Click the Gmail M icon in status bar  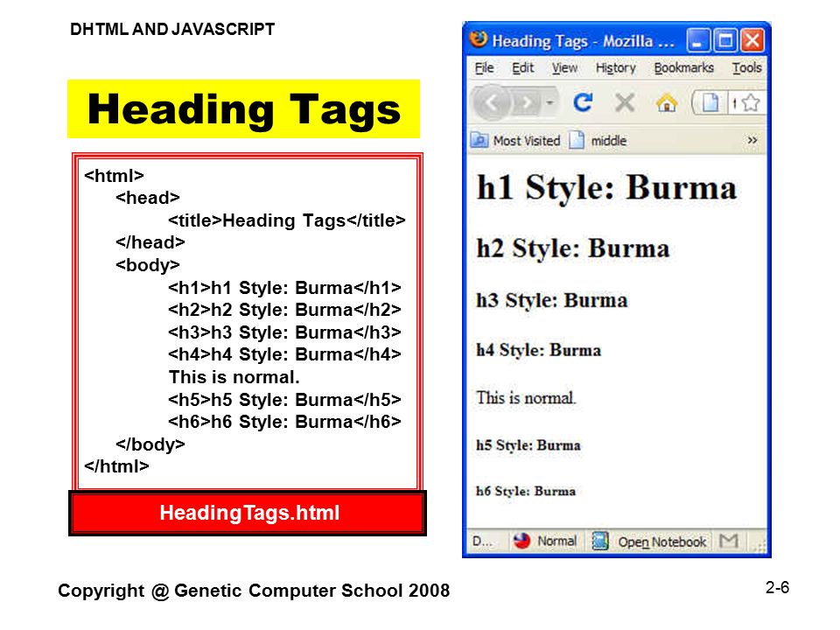coord(729,541)
